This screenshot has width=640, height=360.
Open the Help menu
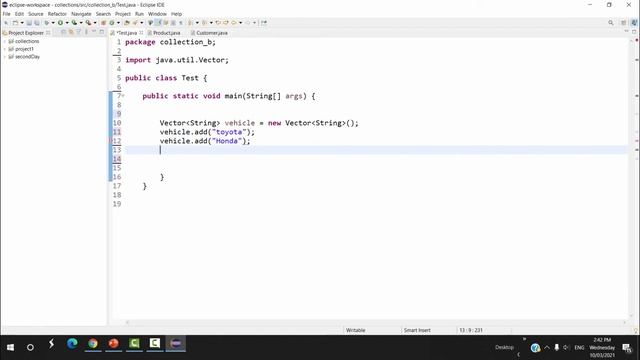[176, 14]
